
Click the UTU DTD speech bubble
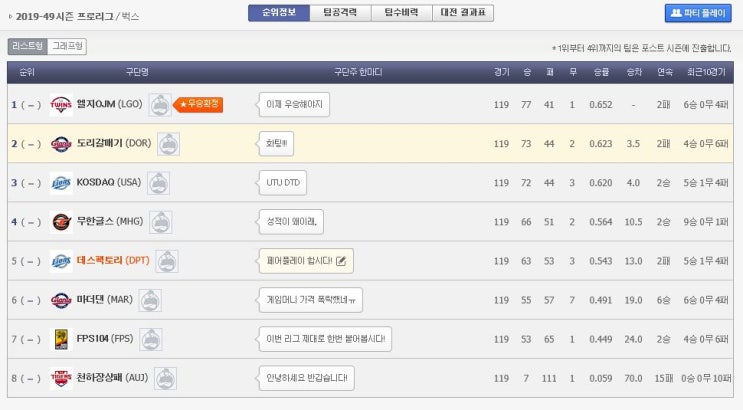[282, 182]
